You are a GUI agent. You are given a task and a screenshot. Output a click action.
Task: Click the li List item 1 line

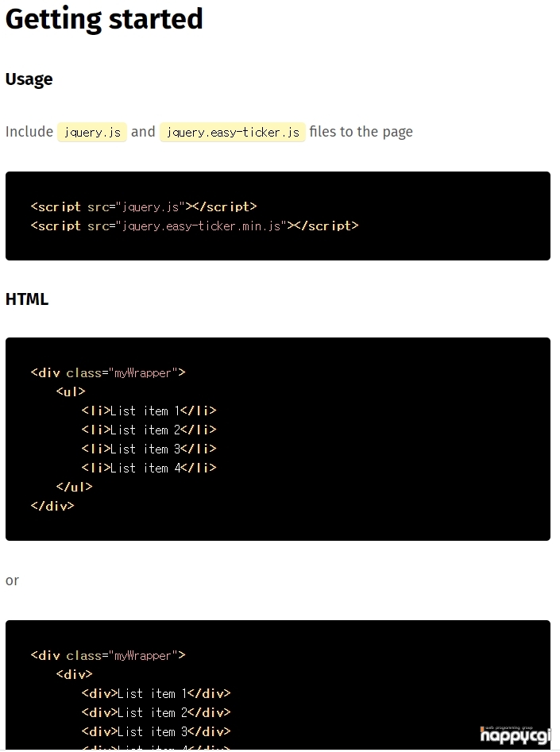[x=149, y=411]
